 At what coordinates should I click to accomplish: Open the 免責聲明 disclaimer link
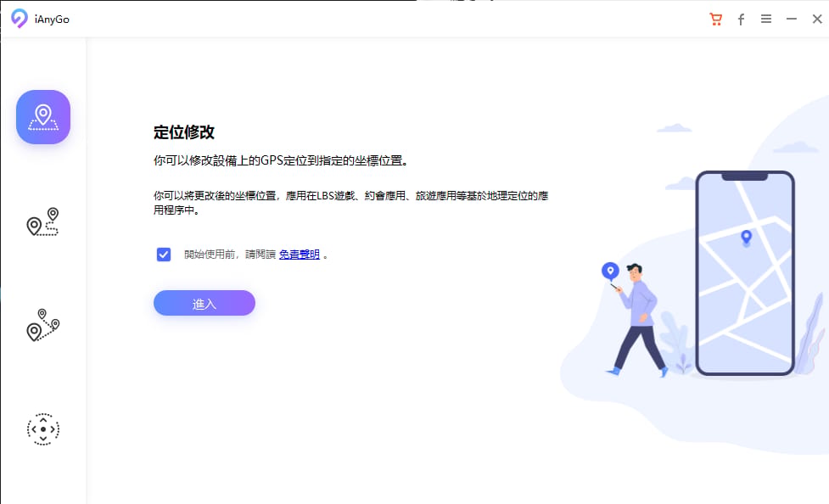pyautogui.click(x=300, y=255)
